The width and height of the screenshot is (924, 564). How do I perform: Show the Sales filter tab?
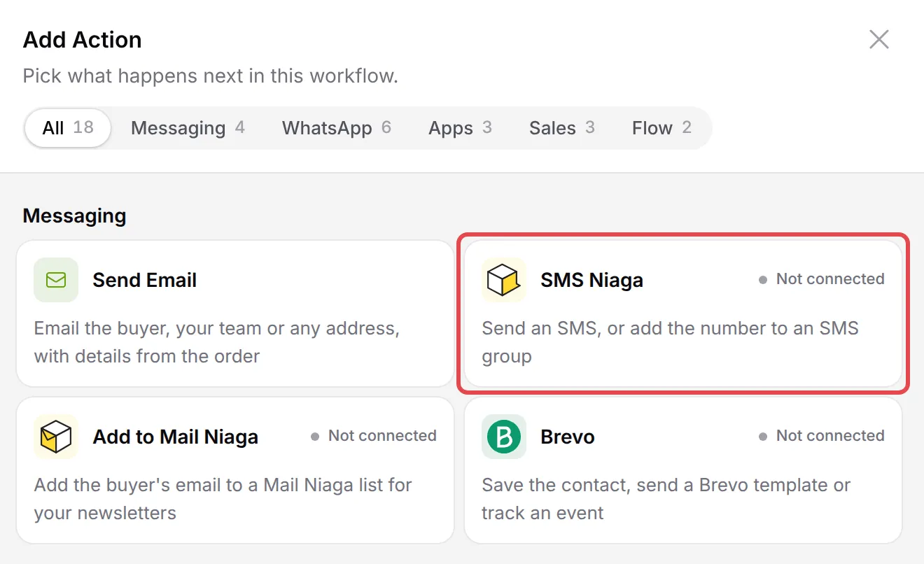562,128
